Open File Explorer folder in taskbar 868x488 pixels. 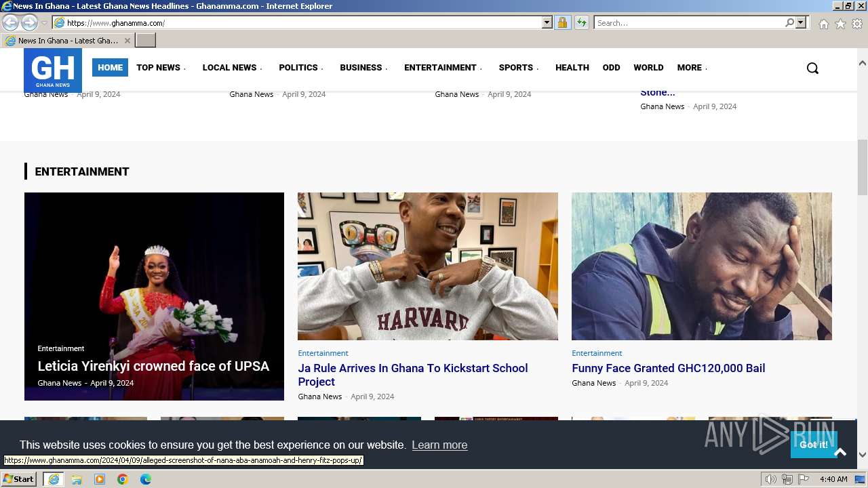point(77,479)
